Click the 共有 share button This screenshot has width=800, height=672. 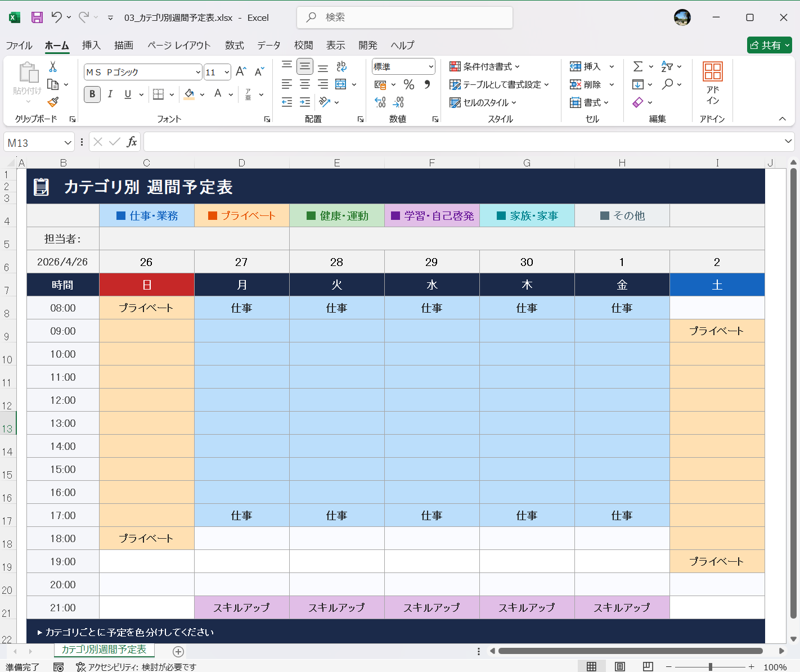click(769, 45)
